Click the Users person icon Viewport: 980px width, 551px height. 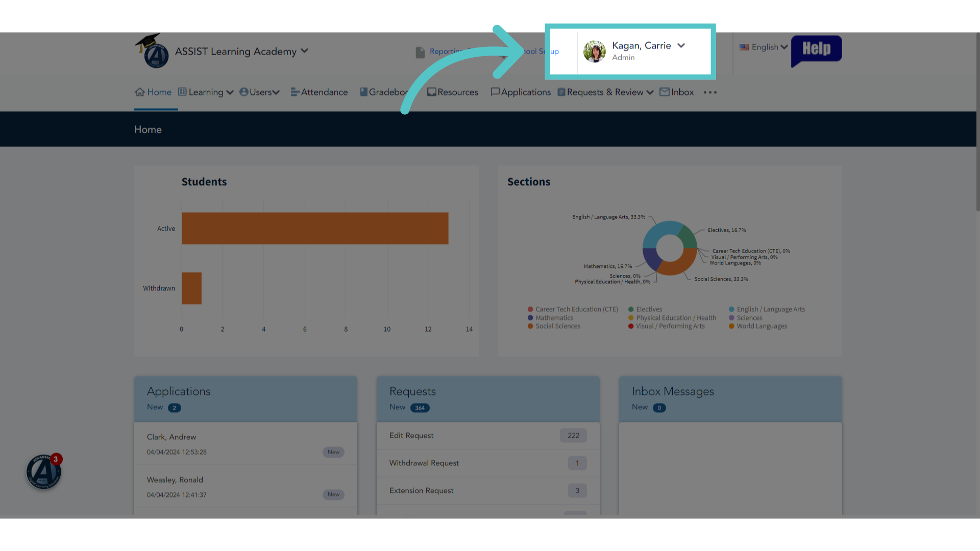(244, 92)
